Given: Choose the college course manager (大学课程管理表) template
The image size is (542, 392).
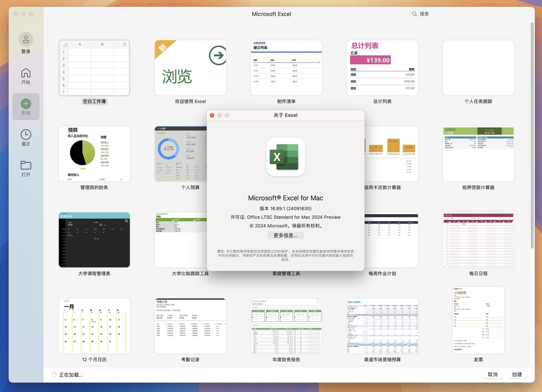Looking at the screenshot, I should click(94, 240).
